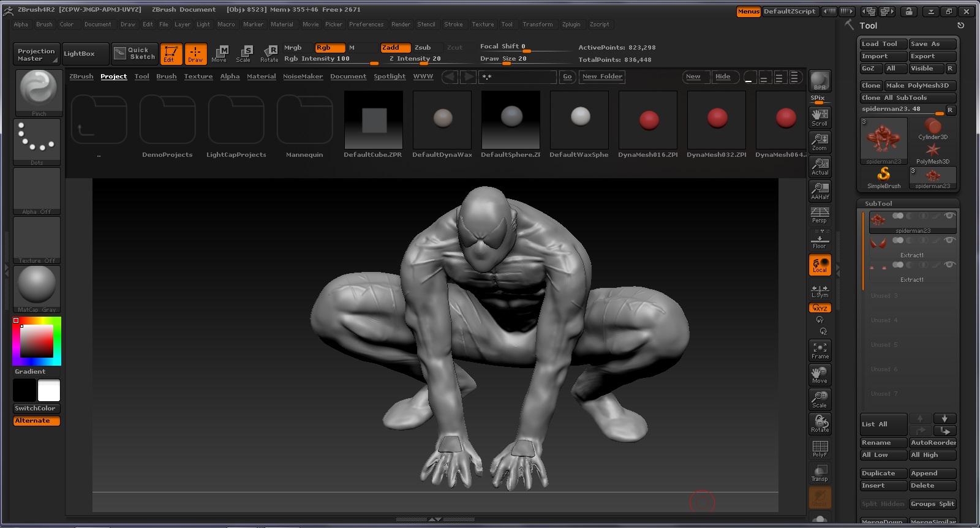This screenshot has height=528, width=980.
Task: Open the Texture Off selector
Action: pyautogui.click(x=37, y=239)
